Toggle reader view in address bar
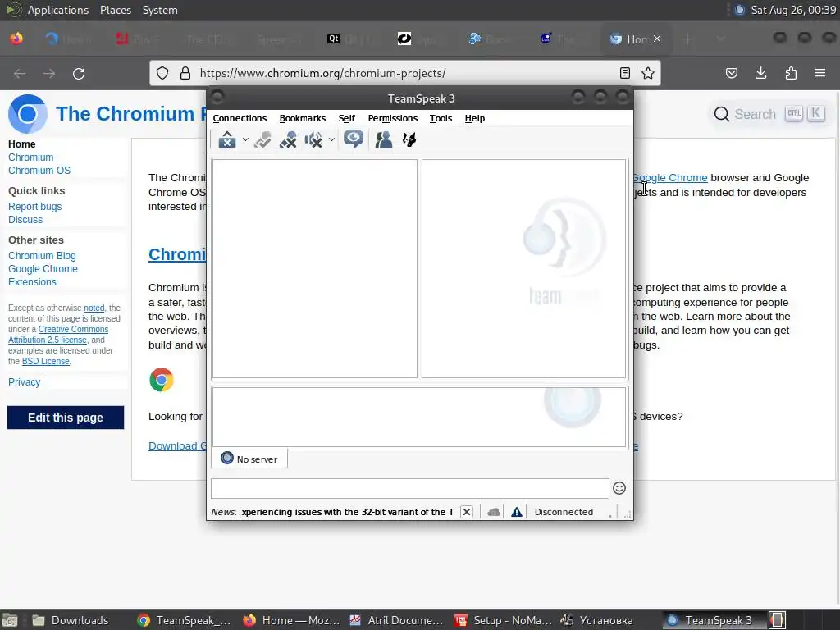The image size is (840, 630). tap(624, 73)
